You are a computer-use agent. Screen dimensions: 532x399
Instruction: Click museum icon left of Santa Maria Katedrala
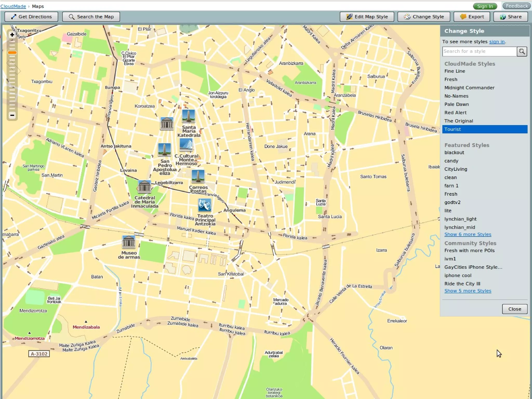click(x=167, y=123)
